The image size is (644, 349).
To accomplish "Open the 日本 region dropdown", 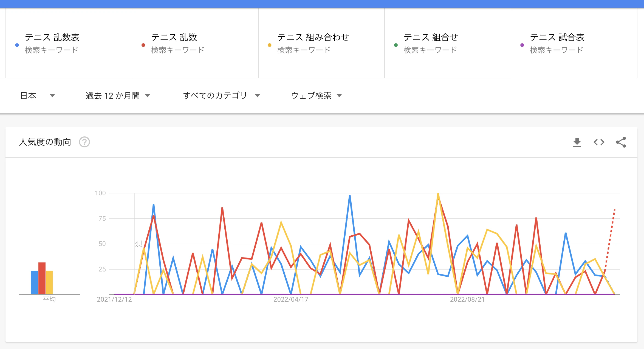I will 38,96.
